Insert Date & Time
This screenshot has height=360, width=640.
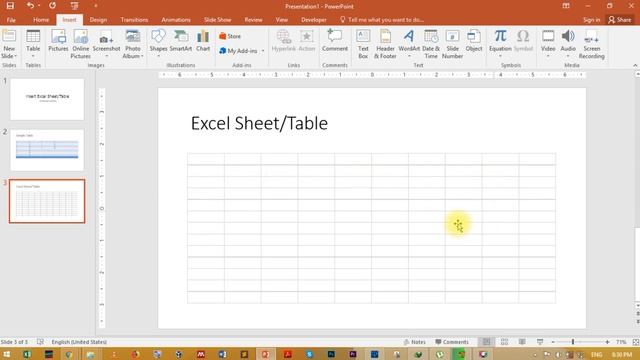(431, 44)
